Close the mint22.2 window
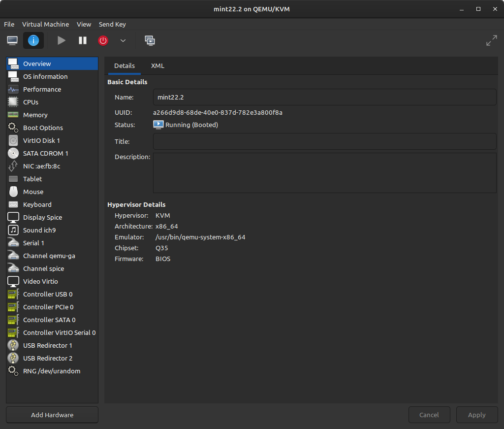 (495, 9)
